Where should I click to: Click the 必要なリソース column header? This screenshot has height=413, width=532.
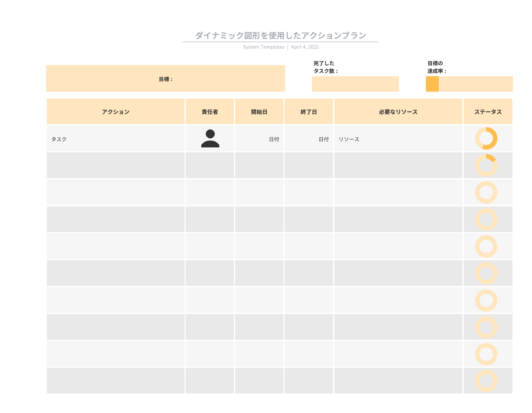point(398,112)
